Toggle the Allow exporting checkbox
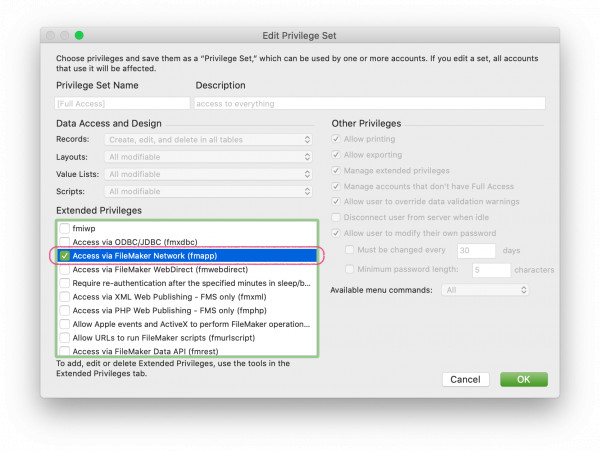 click(336, 155)
